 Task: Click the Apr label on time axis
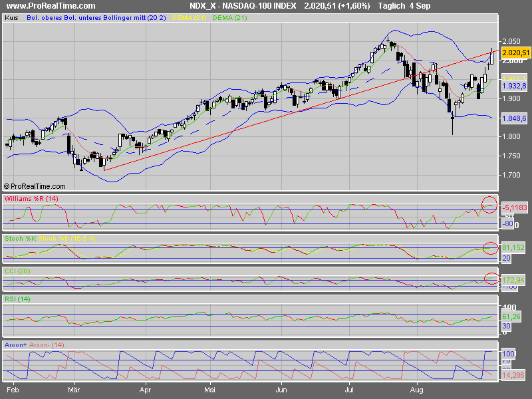pos(145,390)
